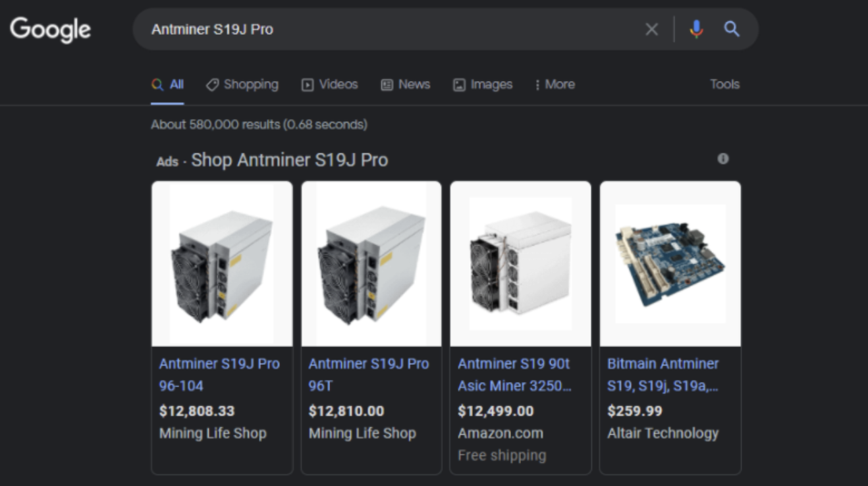Expand the More menu
The width and height of the screenshot is (868, 486).
[555, 84]
